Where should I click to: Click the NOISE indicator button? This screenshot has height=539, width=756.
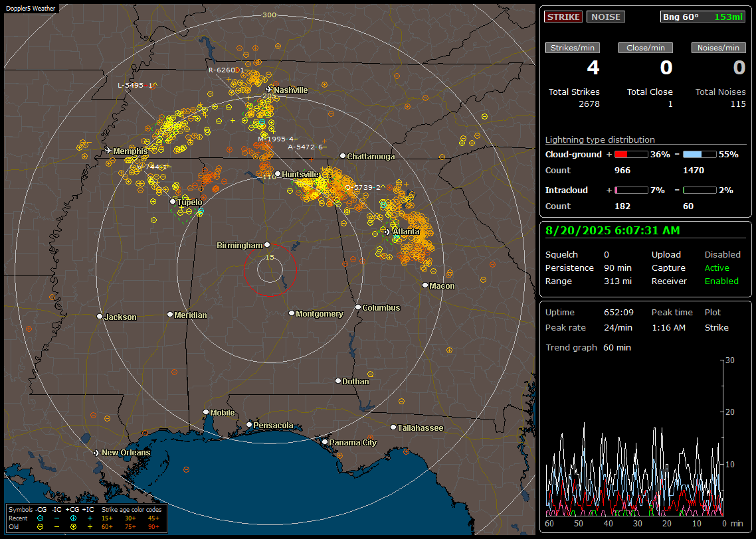click(606, 17)
